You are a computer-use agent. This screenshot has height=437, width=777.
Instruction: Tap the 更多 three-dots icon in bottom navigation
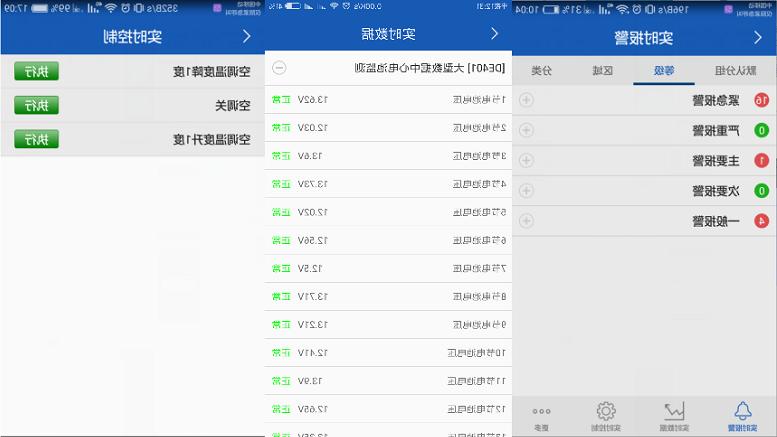point(541,415)
